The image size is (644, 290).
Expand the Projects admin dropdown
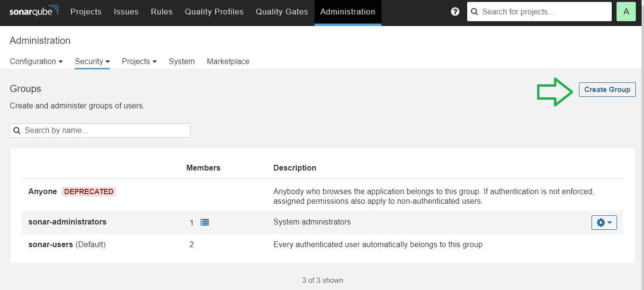[x=139, y=61]
